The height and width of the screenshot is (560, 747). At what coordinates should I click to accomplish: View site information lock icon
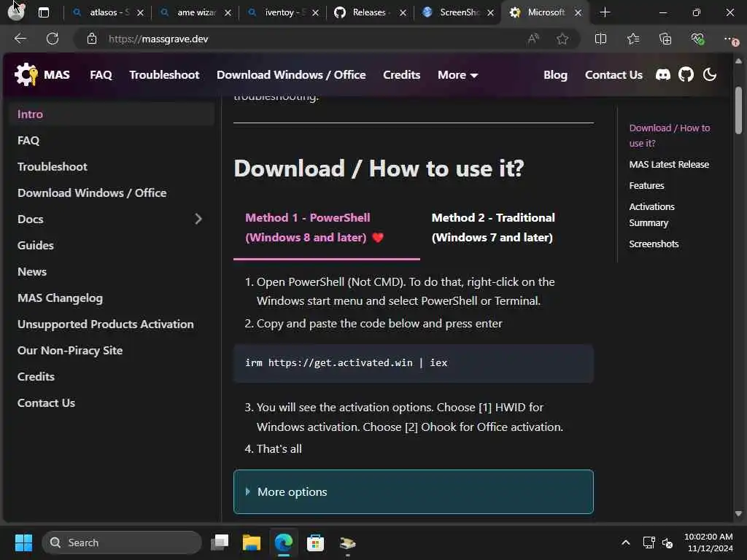coord(92,39)
